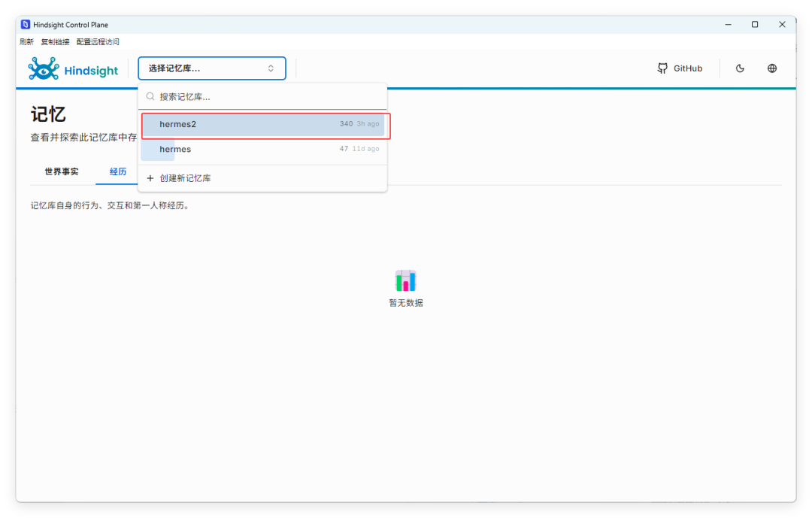812x518 pixels.
Task: Click the 11d ago timestamp on hermes row
Action: click(x=365, y=149)
